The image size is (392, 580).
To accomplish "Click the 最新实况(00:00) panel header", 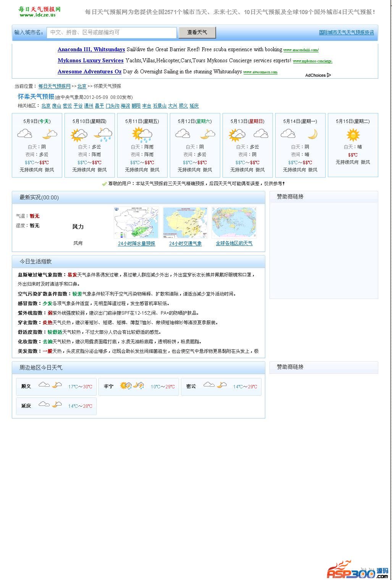I will (x=139, y=197).
